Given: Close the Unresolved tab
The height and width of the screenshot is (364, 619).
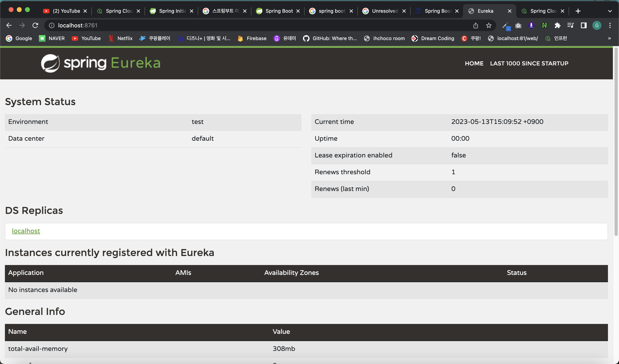Looking at the screenshot, I should click(404, 11).
